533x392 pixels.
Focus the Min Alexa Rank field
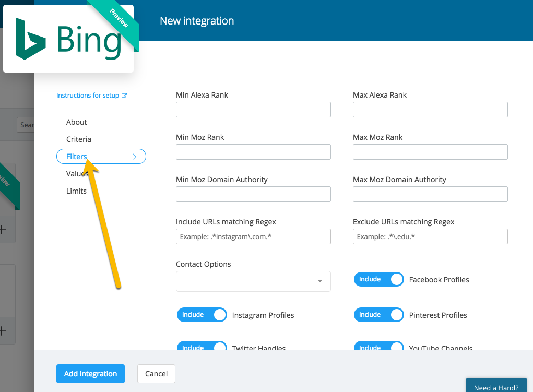click(x=253, y=110)
